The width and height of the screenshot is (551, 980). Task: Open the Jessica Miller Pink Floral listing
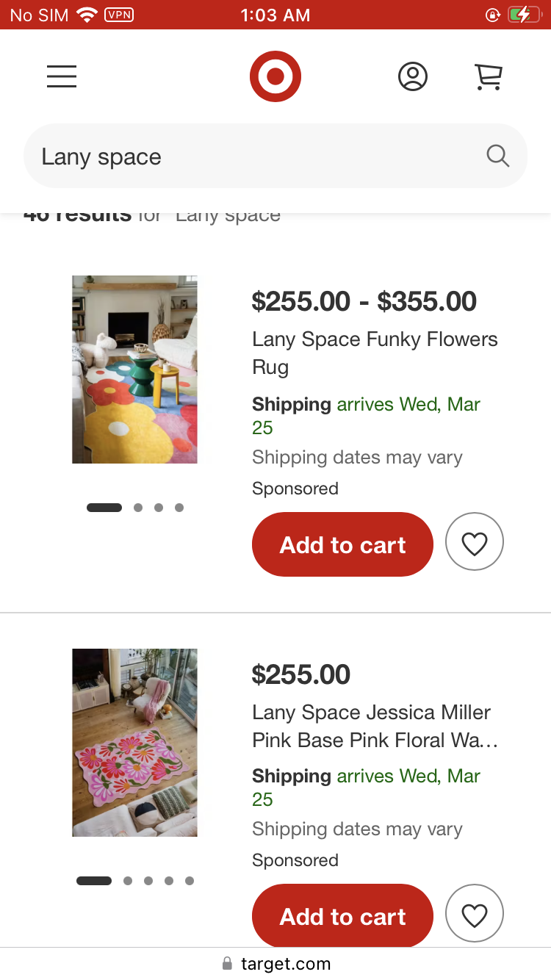tap(375, 726)
